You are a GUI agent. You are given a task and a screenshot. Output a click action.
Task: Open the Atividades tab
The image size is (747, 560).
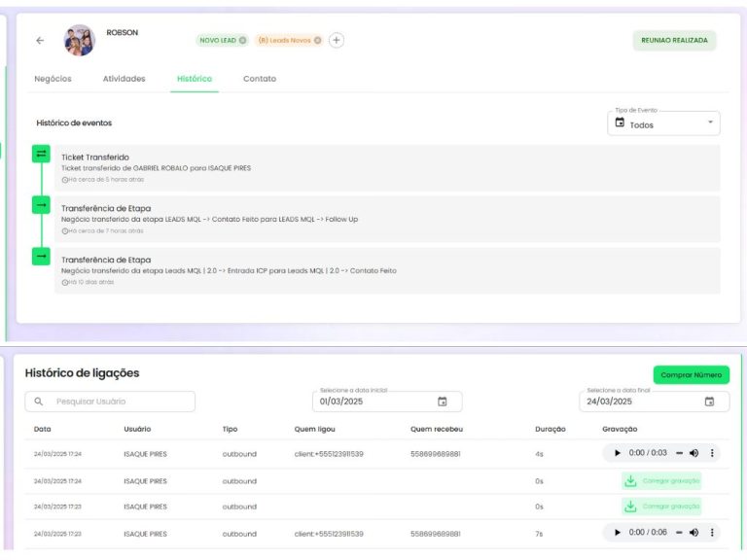coord(124,79)
